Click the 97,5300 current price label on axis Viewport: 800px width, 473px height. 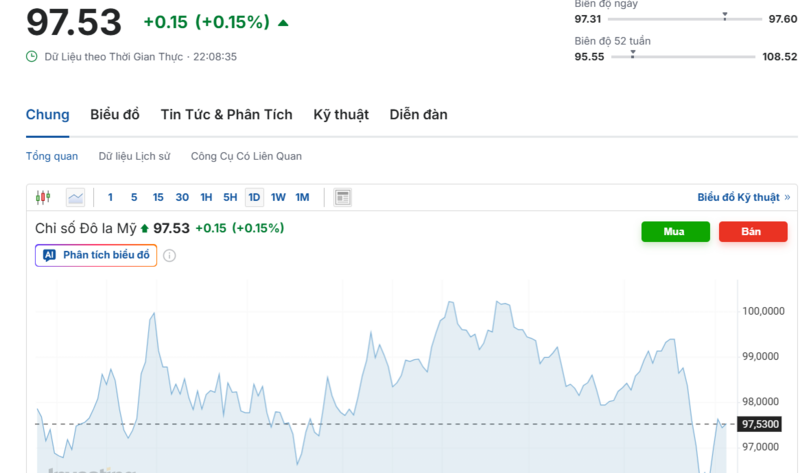760,424
